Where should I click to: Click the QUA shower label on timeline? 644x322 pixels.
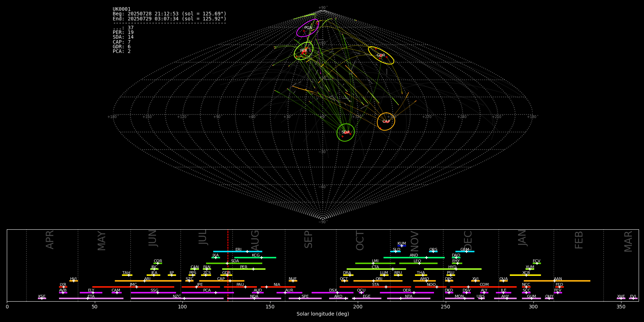(503, 279)
